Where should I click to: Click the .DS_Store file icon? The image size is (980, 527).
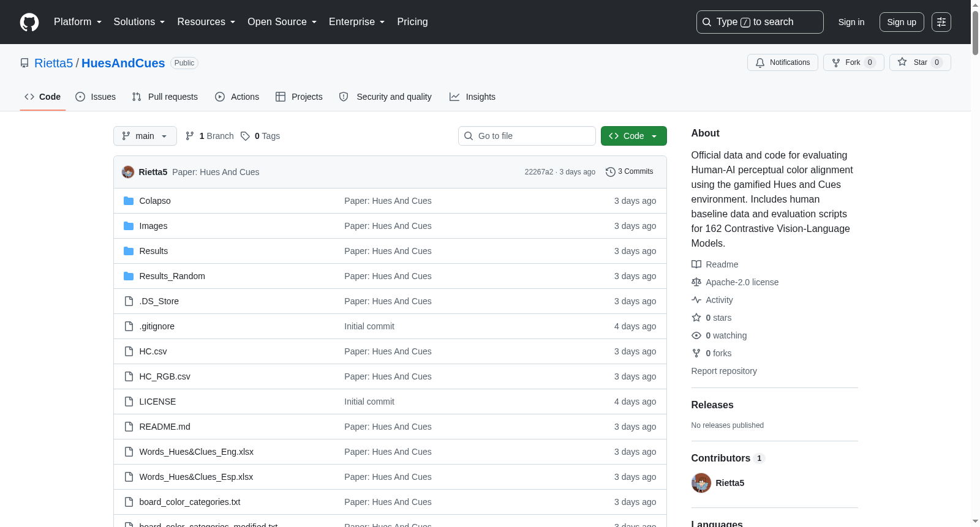[x=129, y=301]
